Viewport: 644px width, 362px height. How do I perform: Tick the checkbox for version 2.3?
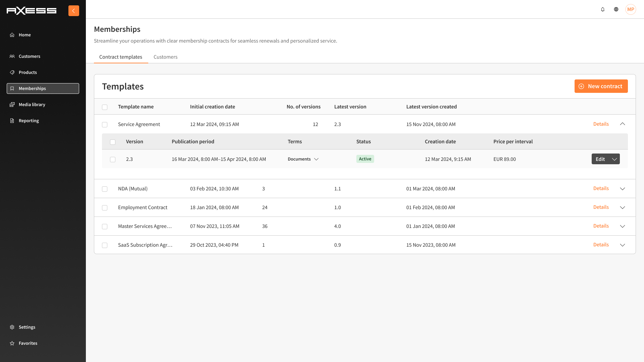click(113, 160)
